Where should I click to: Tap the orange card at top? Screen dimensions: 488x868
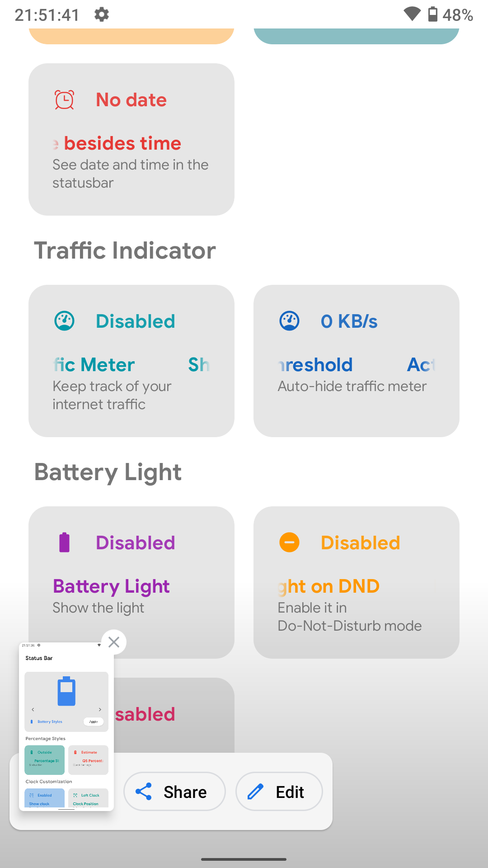tap(131, 36)
